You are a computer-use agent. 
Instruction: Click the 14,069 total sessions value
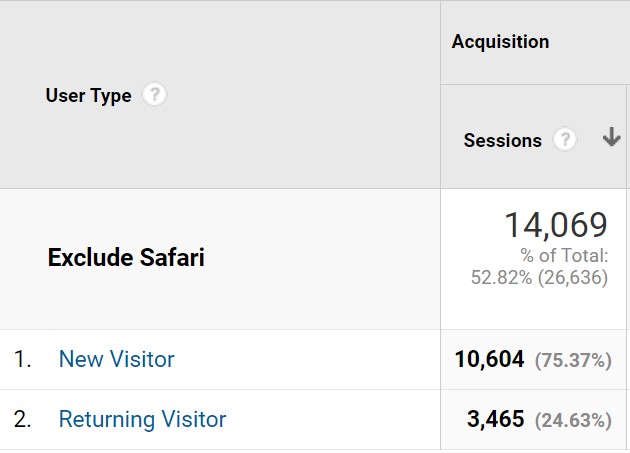pos(555,225)
